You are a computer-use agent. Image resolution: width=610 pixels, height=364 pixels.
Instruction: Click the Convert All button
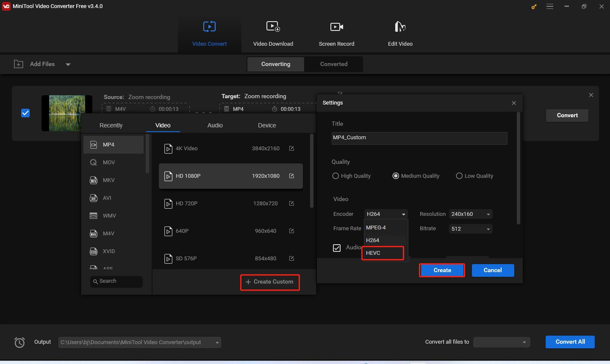tap(570, 342)
